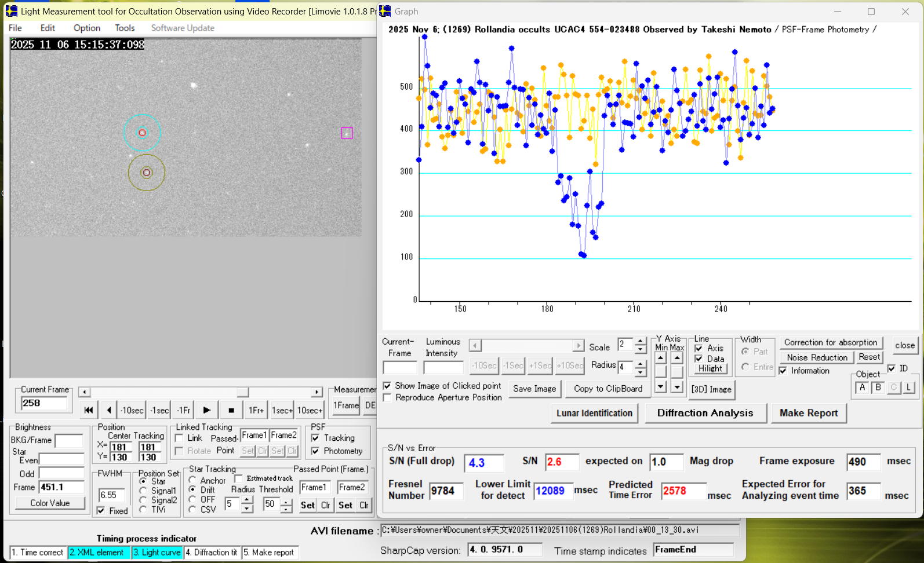The height and width of the screenshot is (563, 924).
Task: Increase Star Tracking Radius with up arrow
Action: click(x=247, y=500)
